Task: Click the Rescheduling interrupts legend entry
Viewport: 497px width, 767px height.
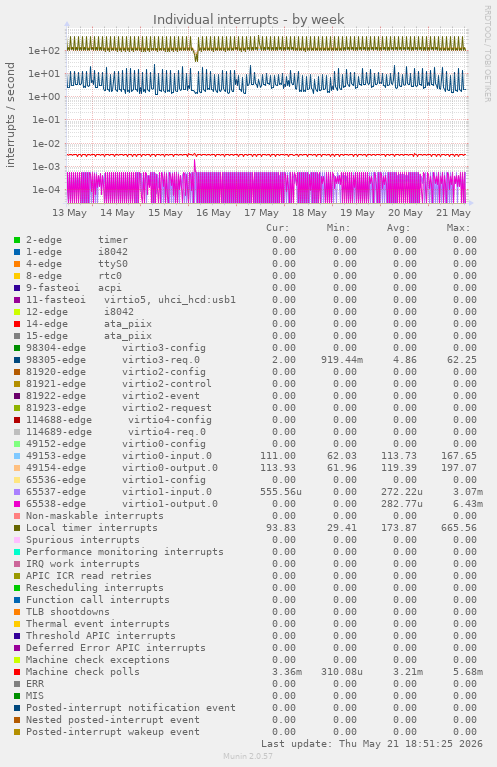Action: point(94,588)
